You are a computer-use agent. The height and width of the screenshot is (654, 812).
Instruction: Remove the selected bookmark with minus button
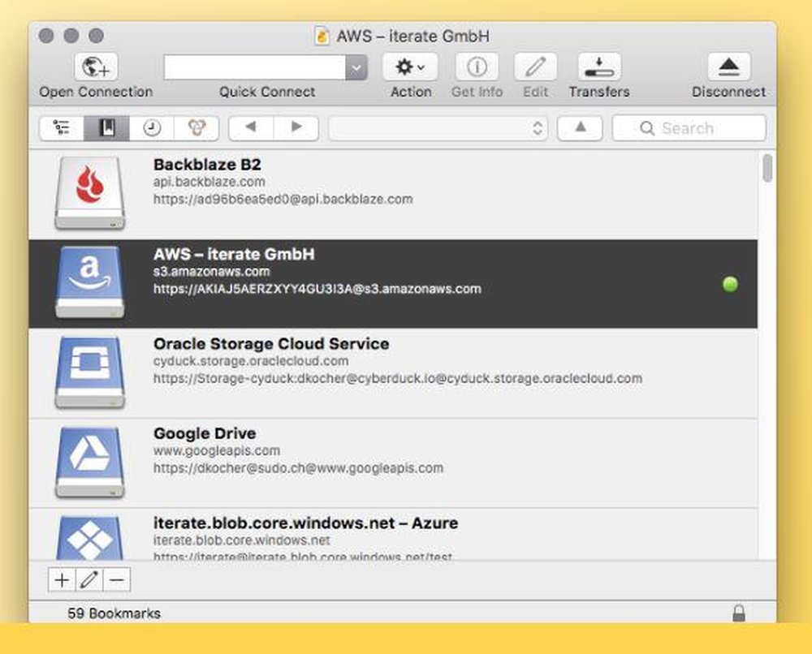click(116, 580)
